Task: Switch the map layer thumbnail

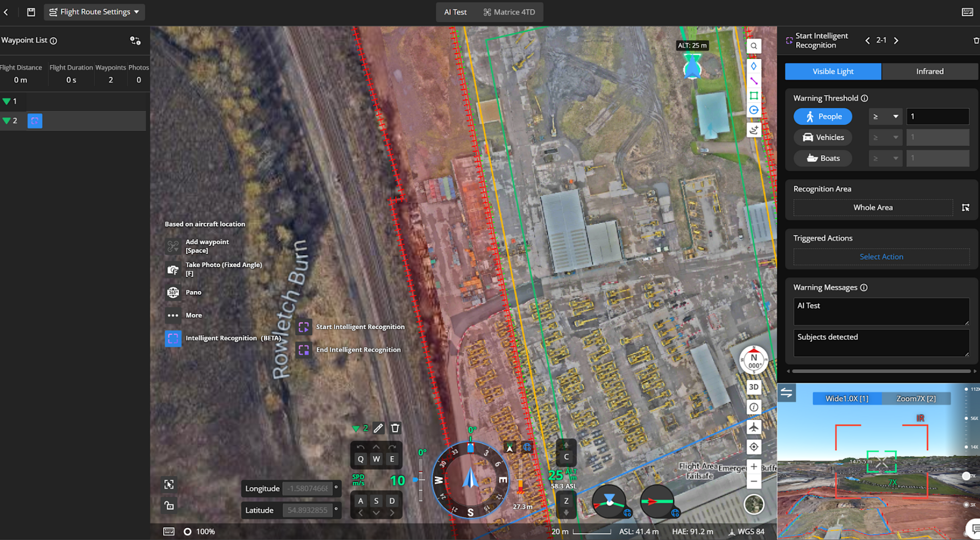Action: click(x=754, y=505)
